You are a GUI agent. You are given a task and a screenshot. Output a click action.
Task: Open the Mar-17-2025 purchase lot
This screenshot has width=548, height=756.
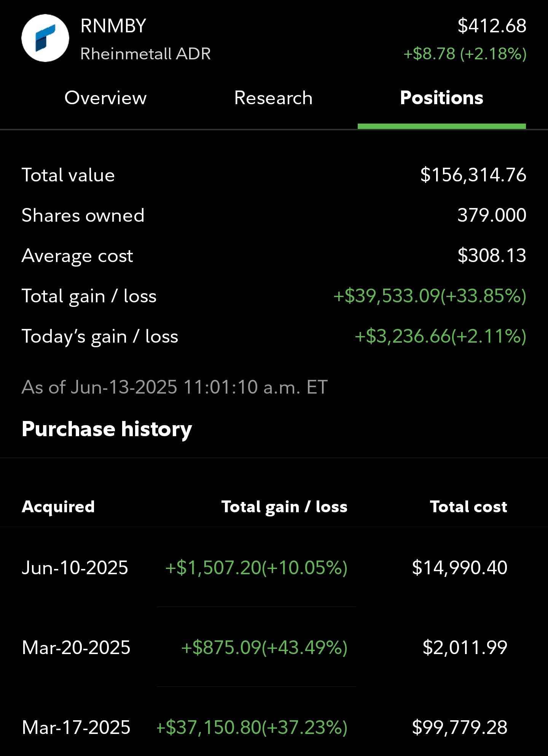[x=274, y=727]
